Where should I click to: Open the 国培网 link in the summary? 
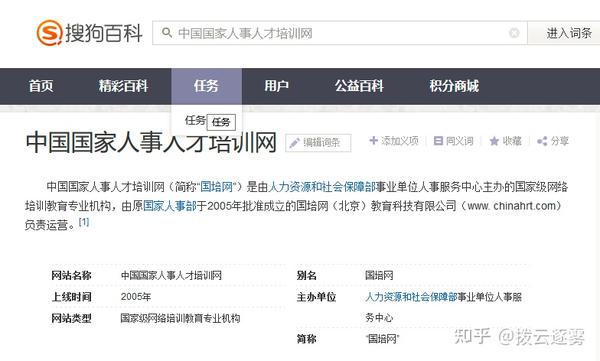[x=217, y=187]
